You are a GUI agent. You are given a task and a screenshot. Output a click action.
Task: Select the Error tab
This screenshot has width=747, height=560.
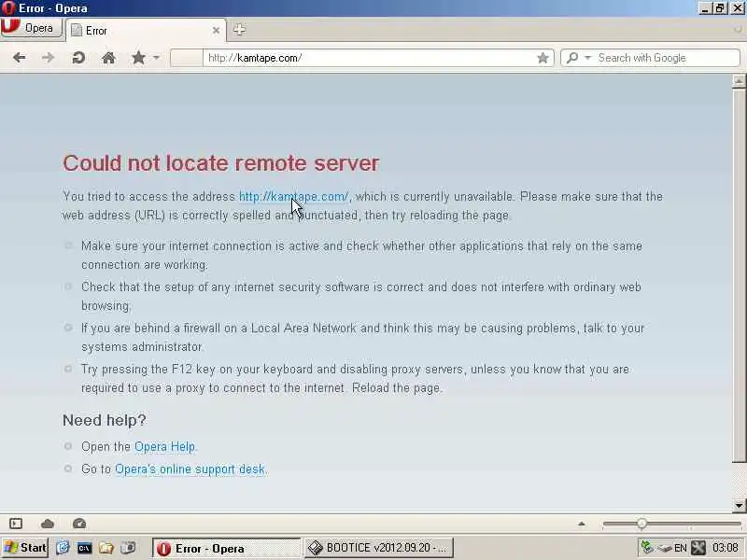(146, 31)
